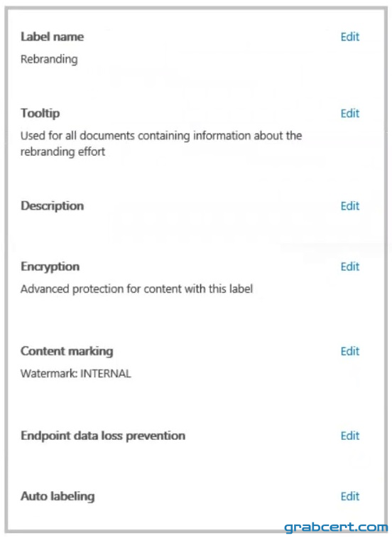The image size is (392, 538).
Task: Edit Endpoint data loss prevention settings
Action: [x=350, y=436]
